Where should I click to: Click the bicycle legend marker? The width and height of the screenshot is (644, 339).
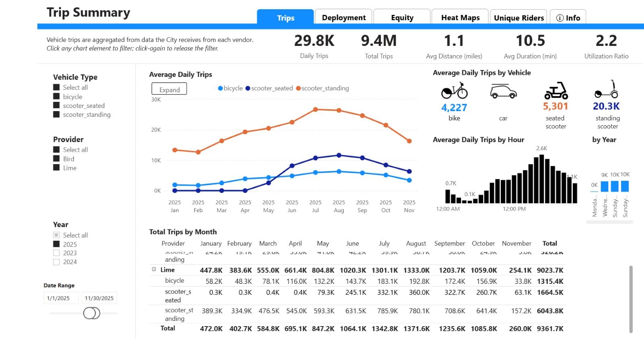coord(220,88)
